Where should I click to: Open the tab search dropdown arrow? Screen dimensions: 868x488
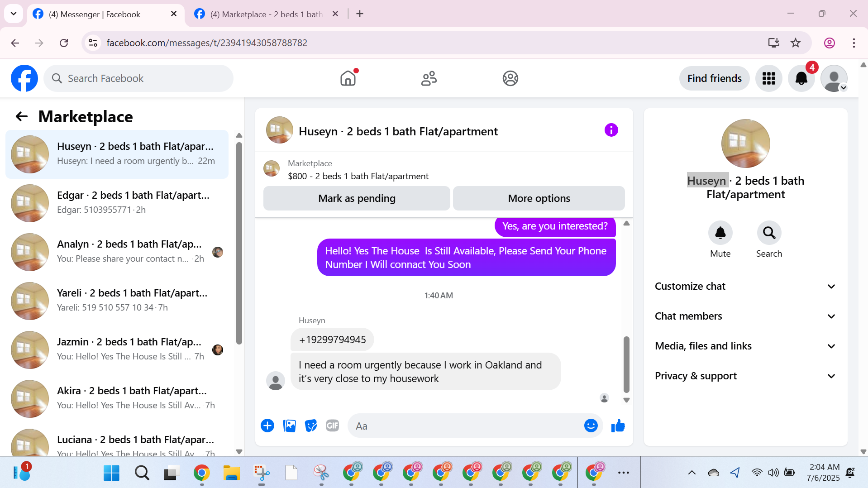14,14
